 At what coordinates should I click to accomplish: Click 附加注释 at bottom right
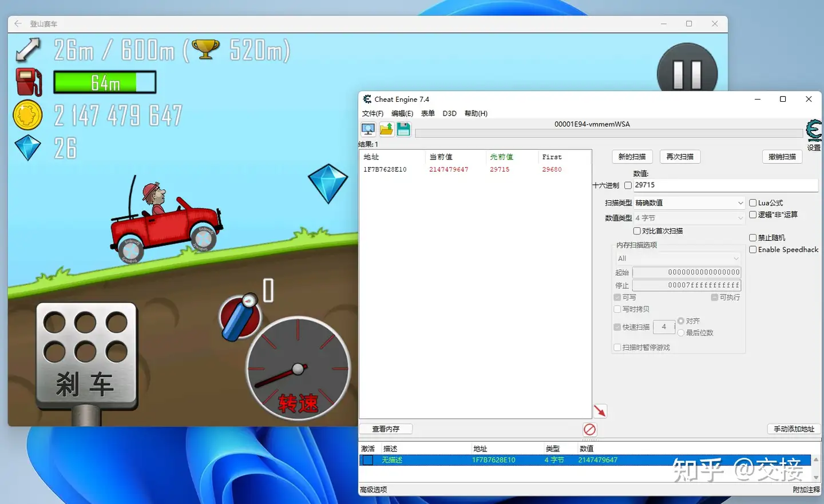[806, 490]
